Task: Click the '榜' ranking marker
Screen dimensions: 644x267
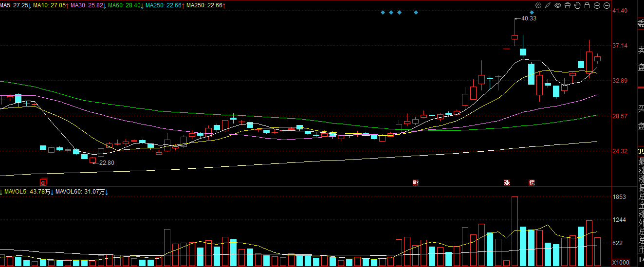Action: point(532,183)
